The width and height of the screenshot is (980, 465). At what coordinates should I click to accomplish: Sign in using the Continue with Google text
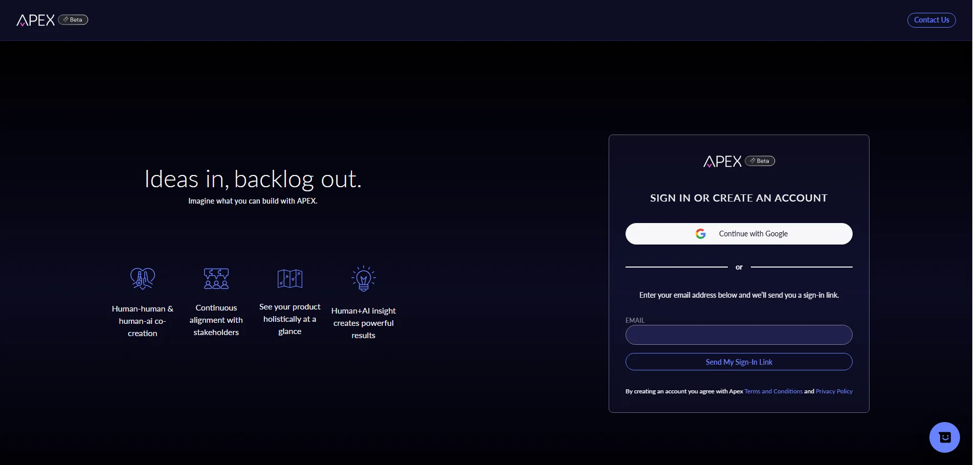click(x=753, y=234)
